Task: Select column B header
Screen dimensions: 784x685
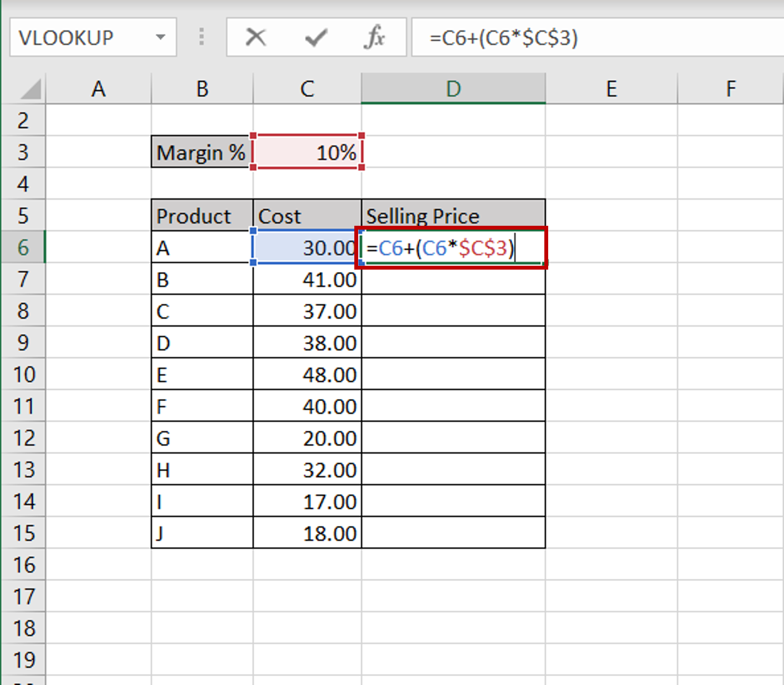Action: coord(202,89)
